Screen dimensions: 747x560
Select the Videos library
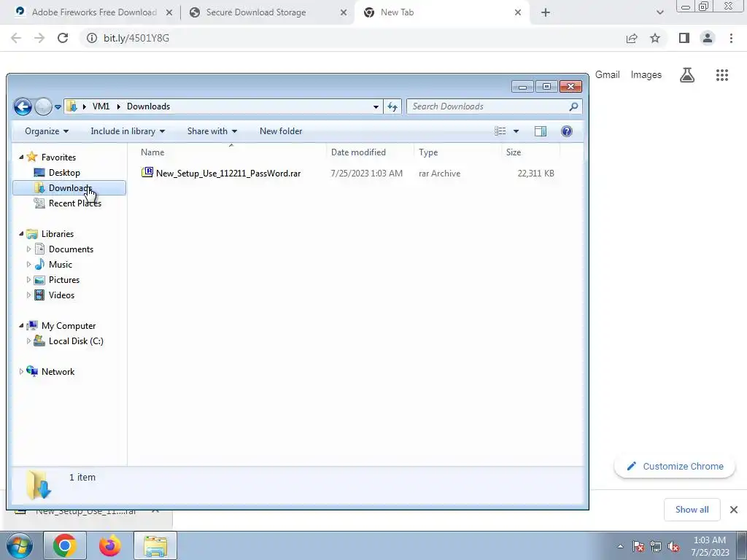coord(61,295)
